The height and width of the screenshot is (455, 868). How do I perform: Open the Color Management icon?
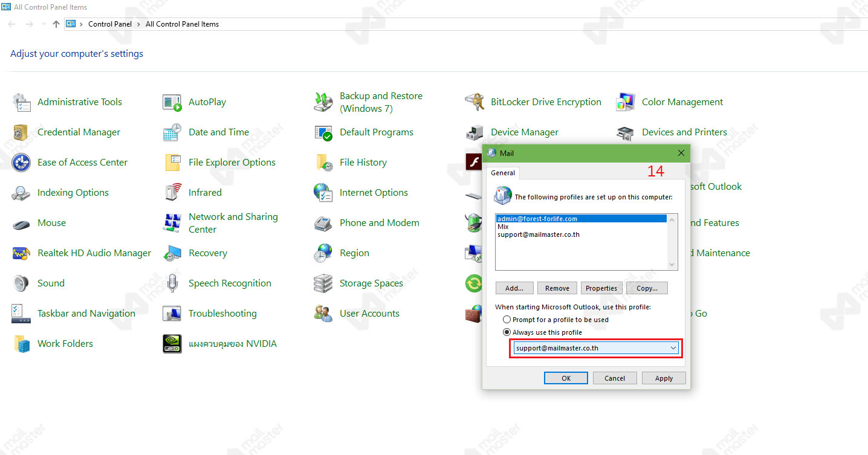pyautogui.click(x=626, y=102)
